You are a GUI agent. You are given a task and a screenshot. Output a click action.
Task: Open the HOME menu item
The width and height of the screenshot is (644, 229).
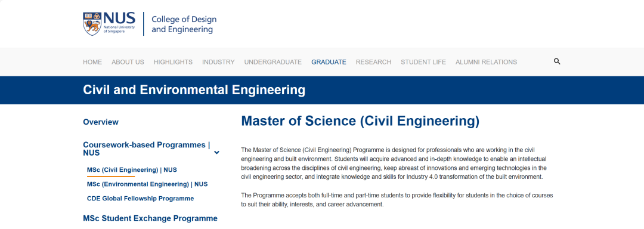[x=92, y=62]
